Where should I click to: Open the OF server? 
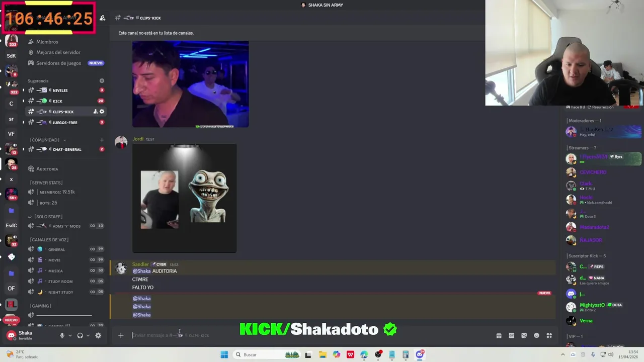point(11,289)
